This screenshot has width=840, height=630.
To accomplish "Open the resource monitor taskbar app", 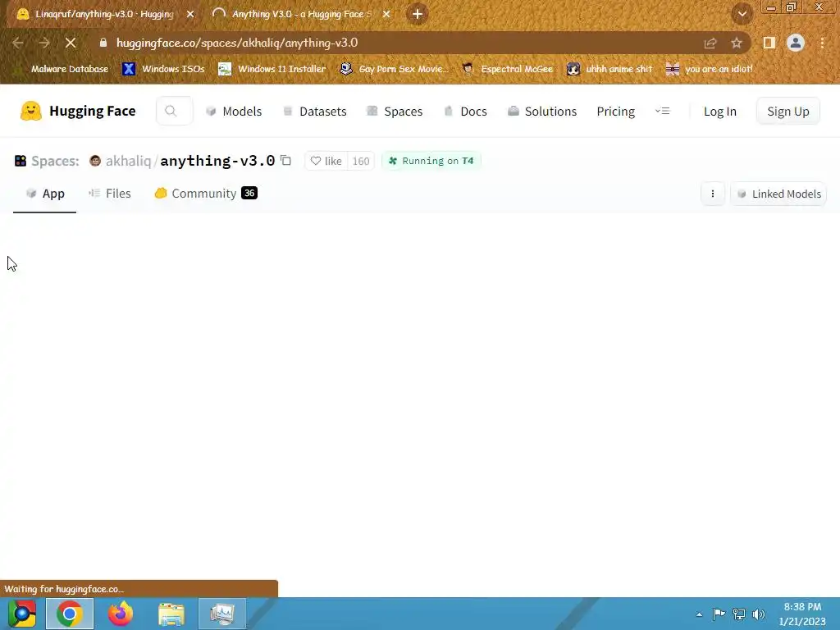I will coord(221,614).
